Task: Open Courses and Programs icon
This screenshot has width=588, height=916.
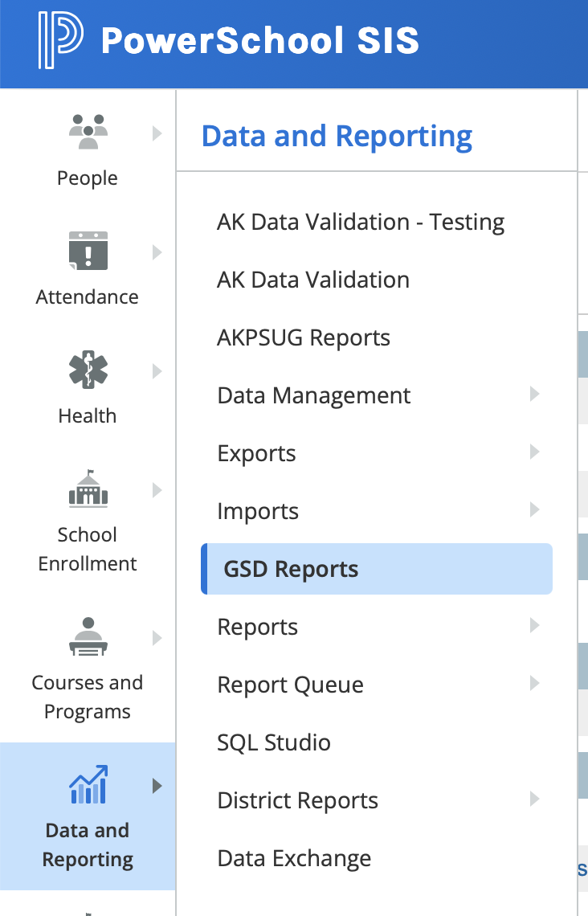Action: 88,636
